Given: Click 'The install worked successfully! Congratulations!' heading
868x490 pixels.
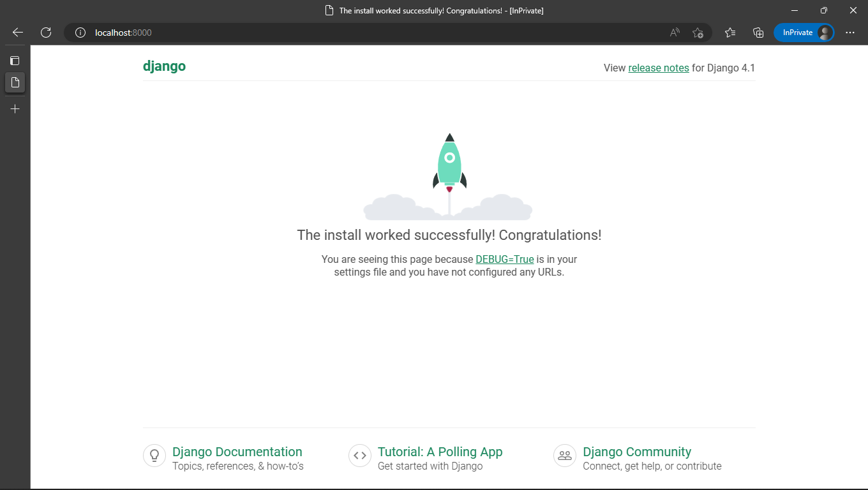Looking at the screenshot, I should pyautogui.click(x=449, y=235).
